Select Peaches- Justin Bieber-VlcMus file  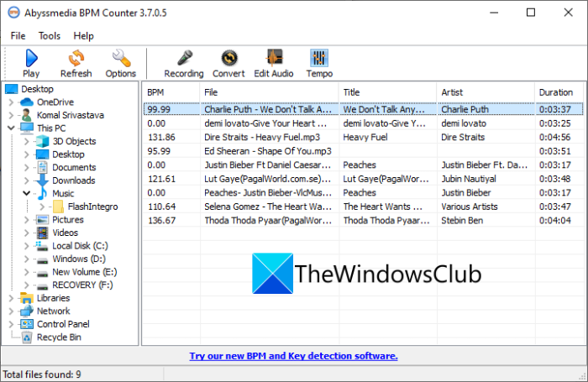point(268,193)
